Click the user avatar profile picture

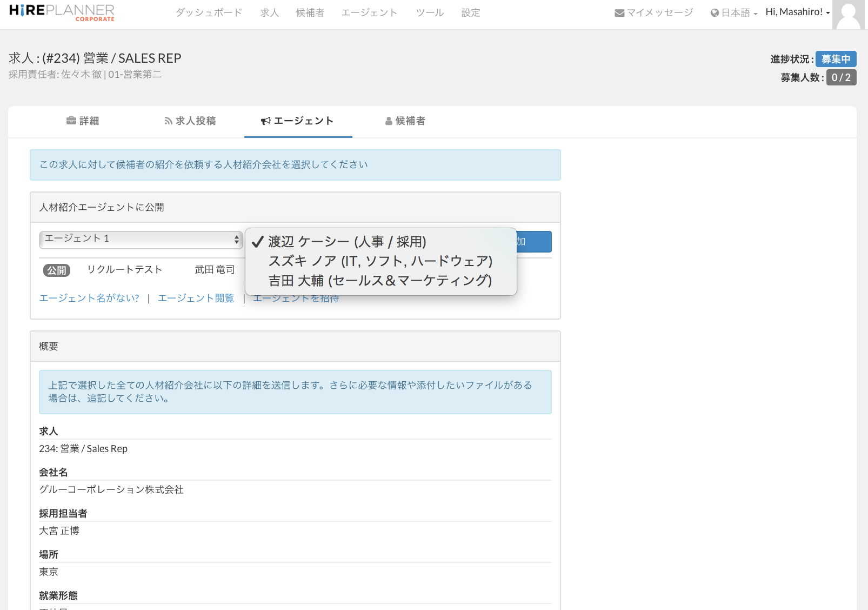[849, 15]
